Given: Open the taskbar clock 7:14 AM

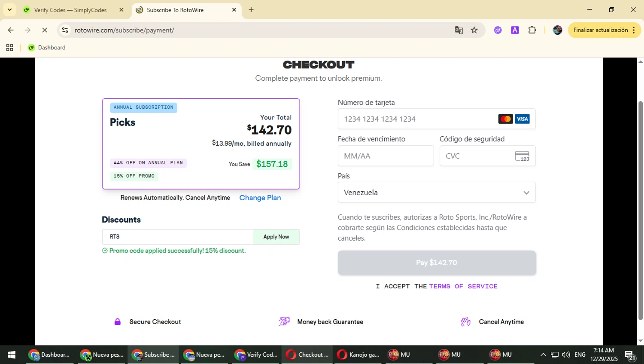Looking at the screenshot, I should [604, 355].
